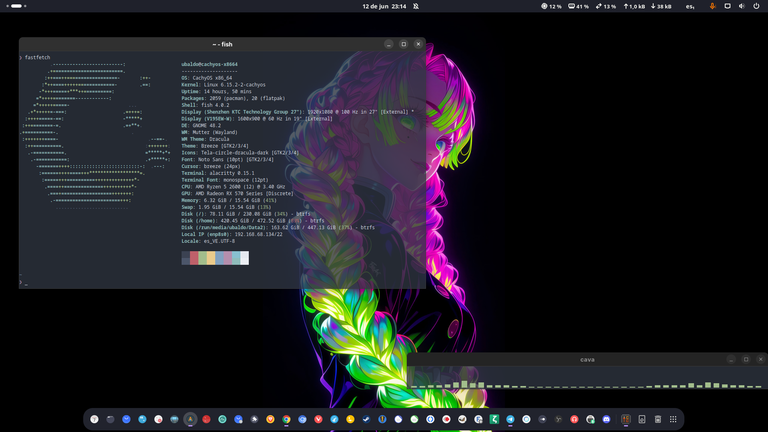Click the green color block in fastfetch palette
The image size is (768, 432).
click(202, 258)
